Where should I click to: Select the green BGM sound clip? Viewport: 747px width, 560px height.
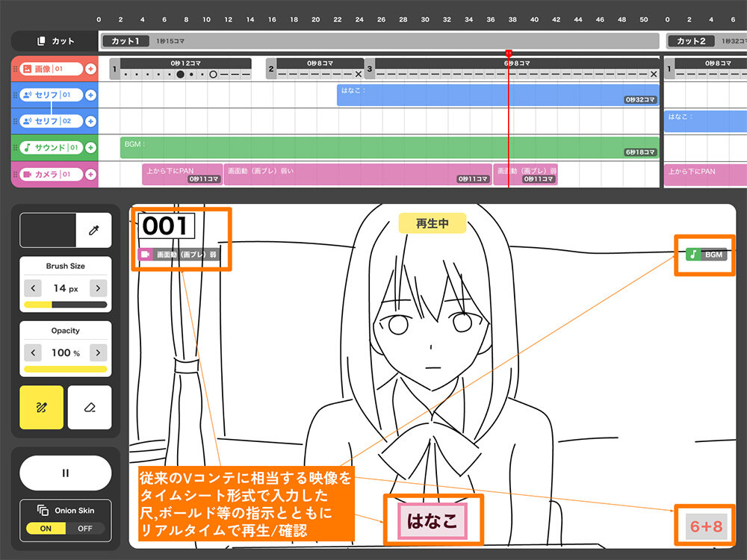[388, 148]
